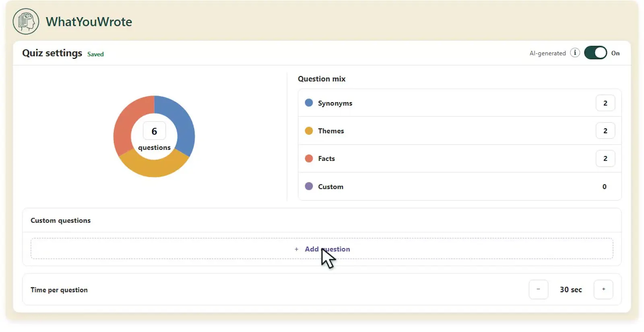The width and height of the screenshot is (644, 332).
Task: Select the yellow Themes color dot
Action: pos(309,131)
